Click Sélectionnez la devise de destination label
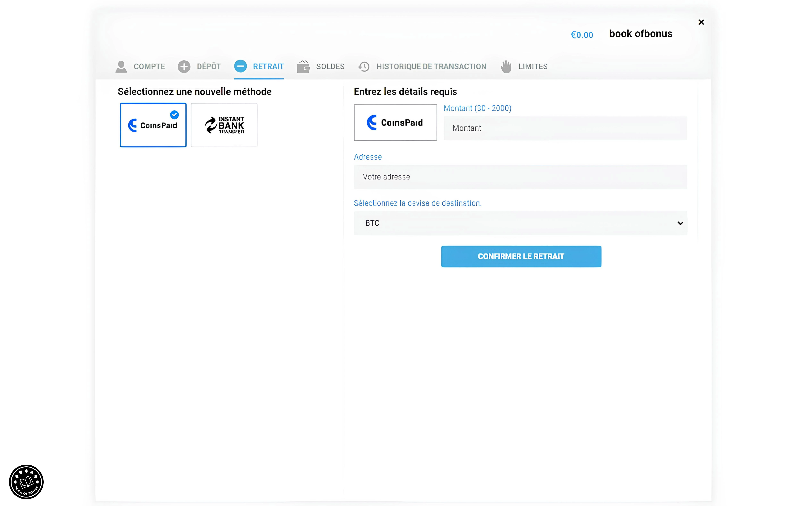This screenshot has height=506, width=812. click(x=418, y=203)
